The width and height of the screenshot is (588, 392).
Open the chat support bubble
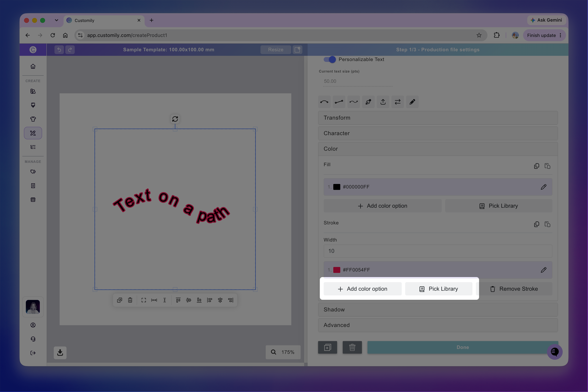tap(555, 352)
